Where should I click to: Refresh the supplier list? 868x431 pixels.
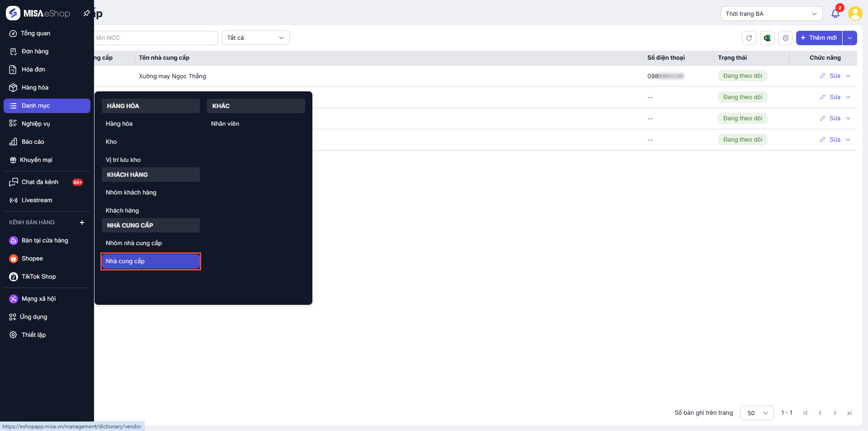point(749,38)
